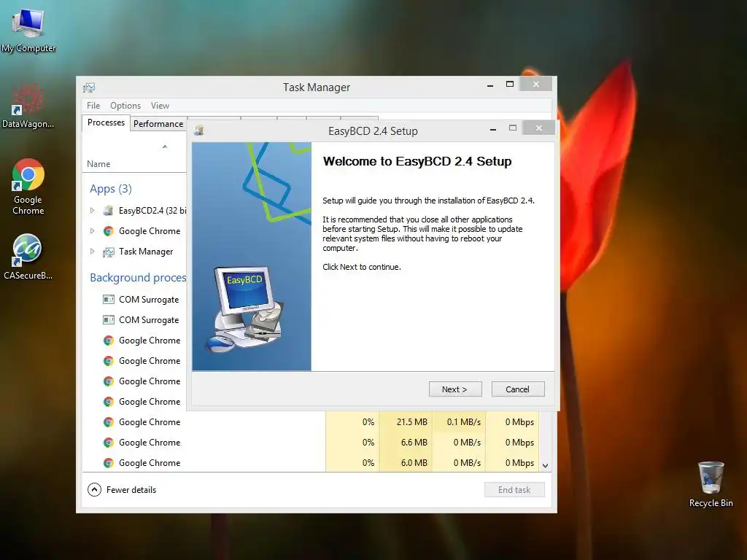The height and width of the screenshot is (560, 747).
Task: Click the Name column header
Action: coord(98,164)
